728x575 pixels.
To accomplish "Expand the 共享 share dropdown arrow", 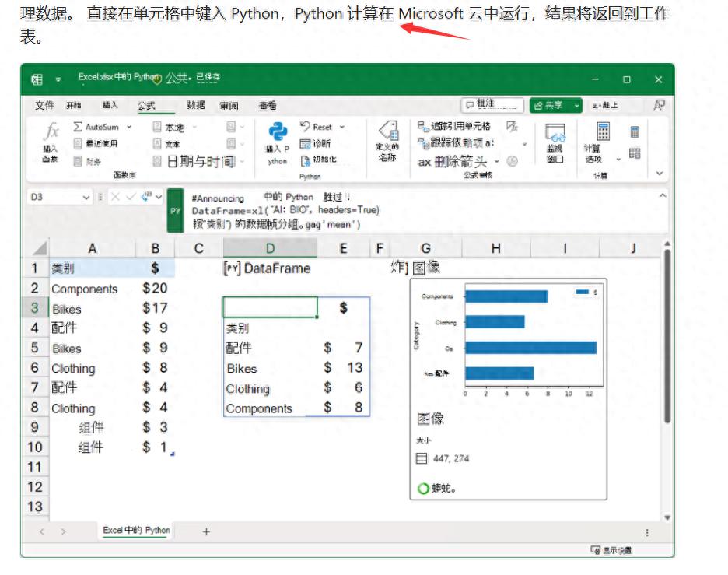I will [576, 106].
